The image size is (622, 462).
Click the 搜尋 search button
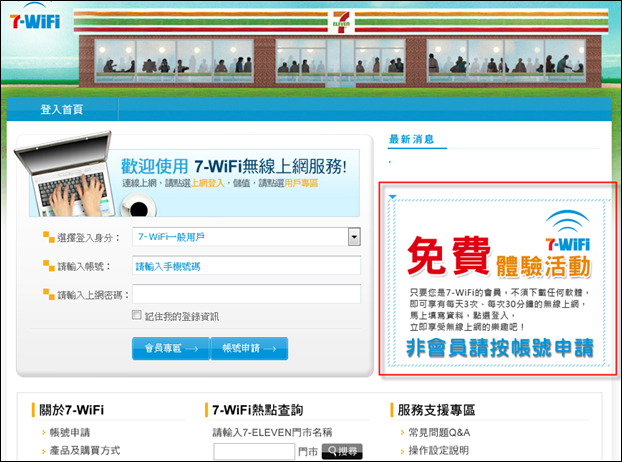click(342, 451)
